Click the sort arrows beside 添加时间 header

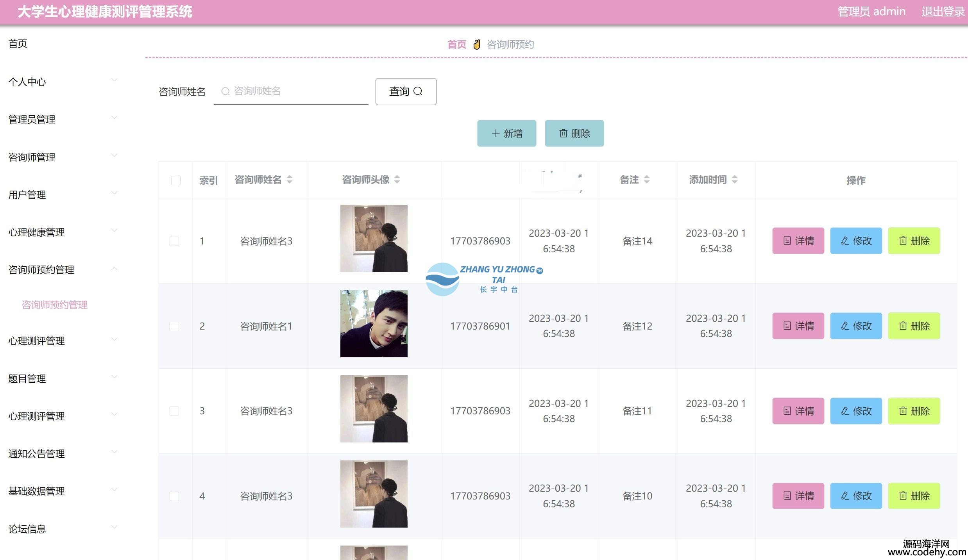735,180
